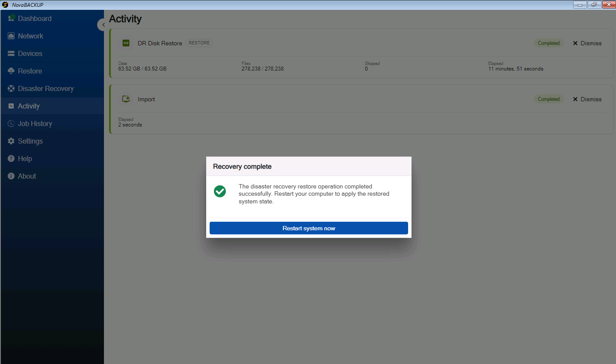Dismiss the DR Disk Restore job
Screen dimensions: 616x364
(587, 43)
